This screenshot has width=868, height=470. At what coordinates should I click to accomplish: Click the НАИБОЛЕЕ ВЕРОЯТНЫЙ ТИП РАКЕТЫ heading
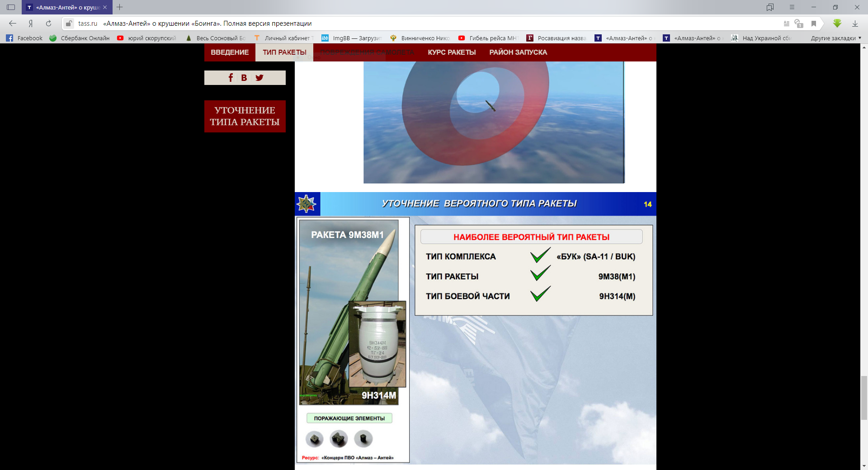tap(531, 237)
